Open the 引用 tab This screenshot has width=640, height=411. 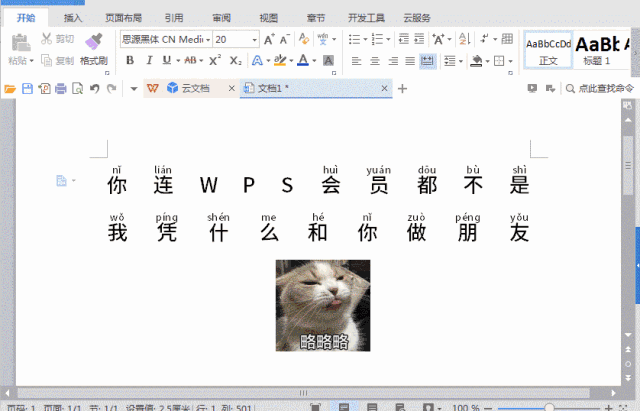click(x=174, y=18)
